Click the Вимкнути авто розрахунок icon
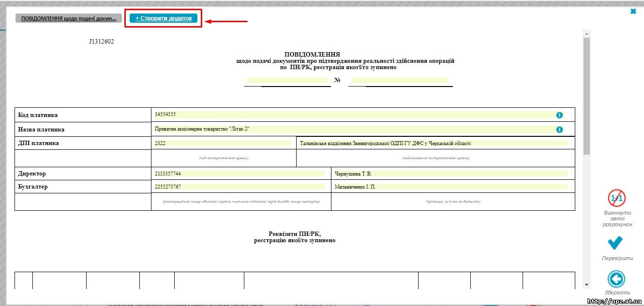Screen dimensions: 644x306 617,198
